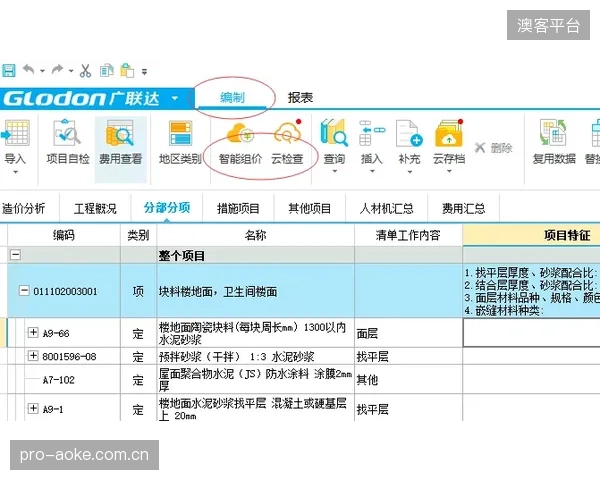Click 面层 work content cell of A9-66
Screen dimensions: 600x480
point(408,333)
